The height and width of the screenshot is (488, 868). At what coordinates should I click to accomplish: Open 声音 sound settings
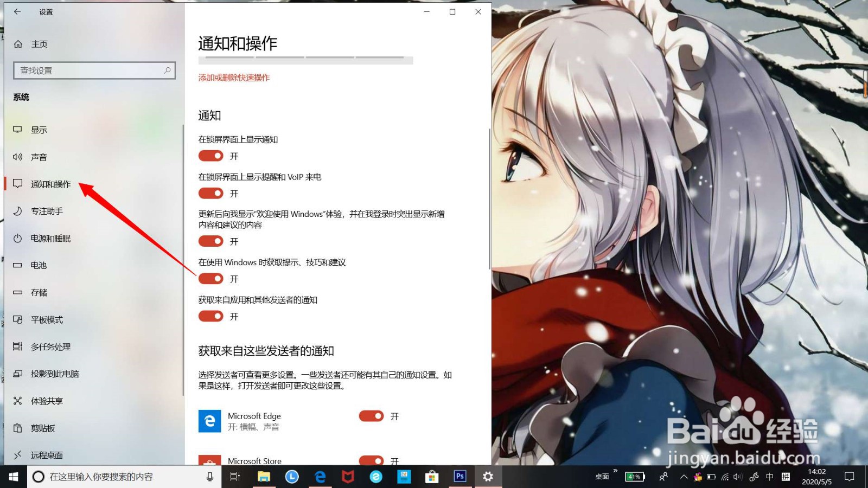[x=39, y=157]
